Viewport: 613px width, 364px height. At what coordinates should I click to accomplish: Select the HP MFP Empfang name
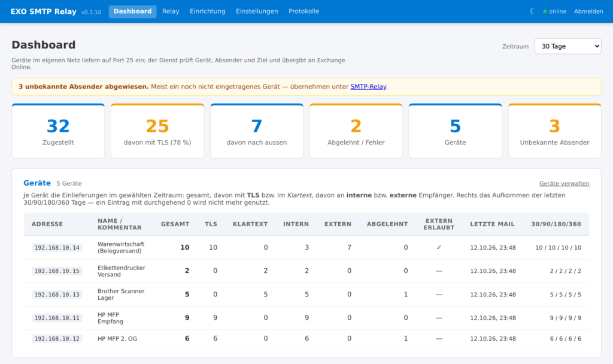tap(110, 318)
